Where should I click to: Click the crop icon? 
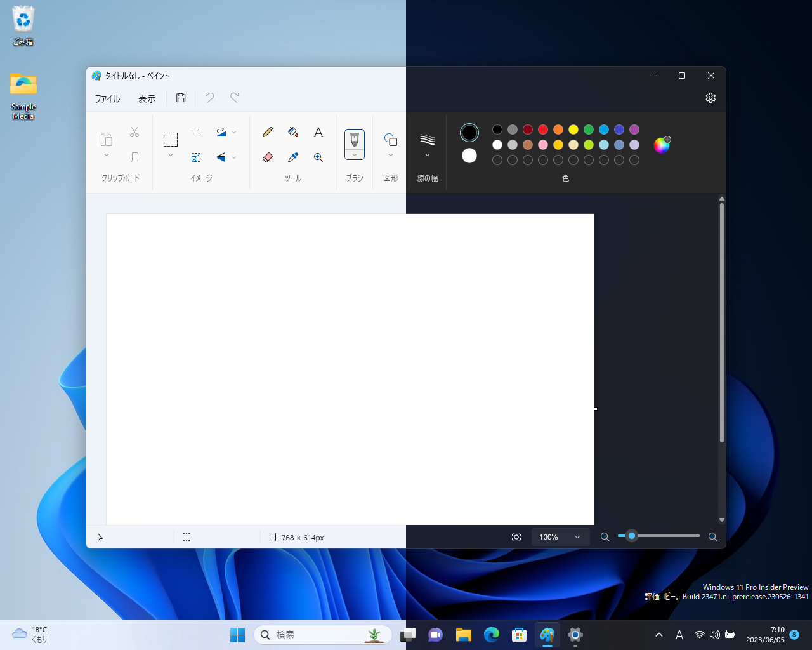tap(196, 131)
